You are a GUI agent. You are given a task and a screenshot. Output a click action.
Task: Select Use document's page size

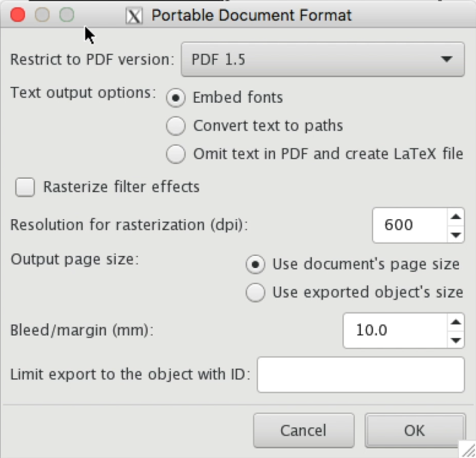[x=255, y=264]
